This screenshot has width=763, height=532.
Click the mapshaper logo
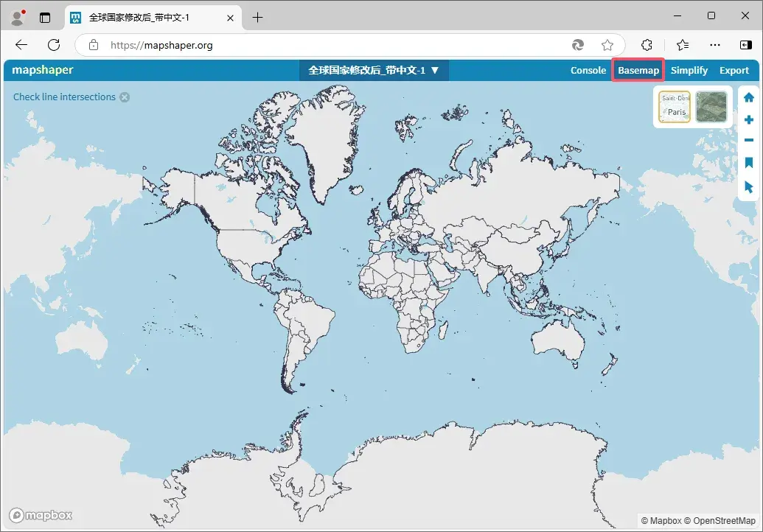pos(41,70)
